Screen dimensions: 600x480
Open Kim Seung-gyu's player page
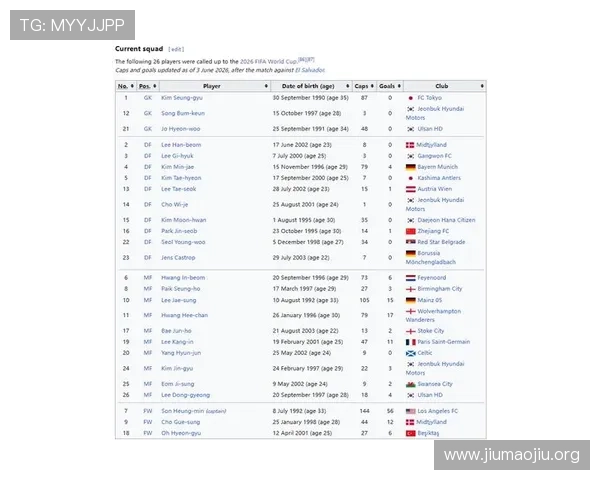coord(182,98)
